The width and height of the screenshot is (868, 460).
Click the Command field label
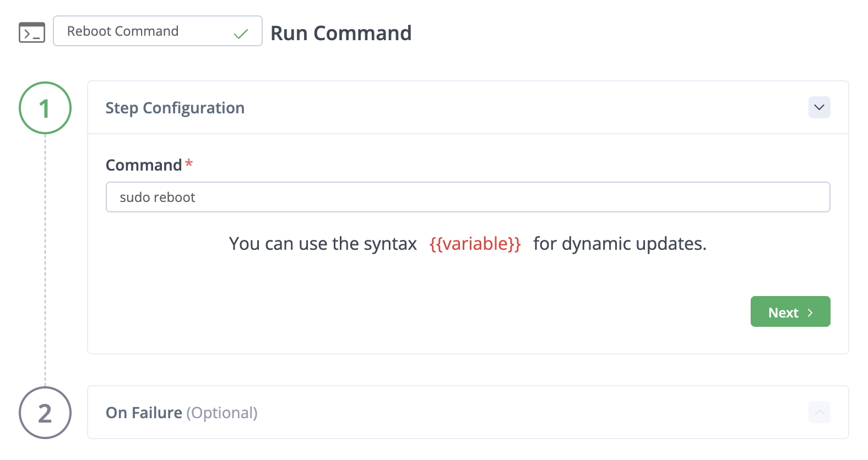(143, 165)
